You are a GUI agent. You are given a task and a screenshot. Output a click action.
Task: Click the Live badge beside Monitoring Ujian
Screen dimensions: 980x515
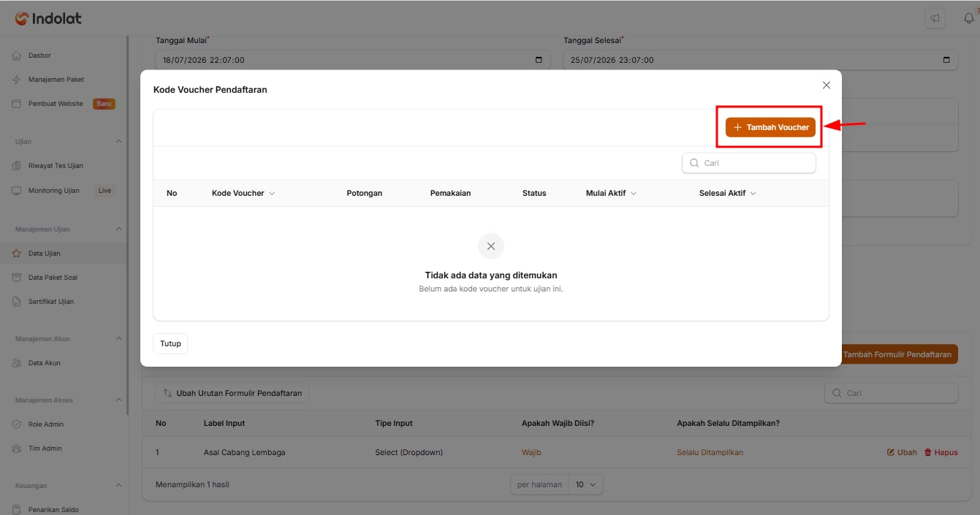click(x=105, y=191)
